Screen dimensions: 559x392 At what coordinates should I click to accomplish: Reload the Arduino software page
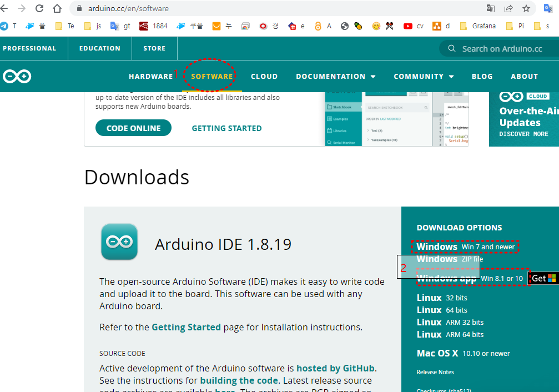[x=39, y=8]
